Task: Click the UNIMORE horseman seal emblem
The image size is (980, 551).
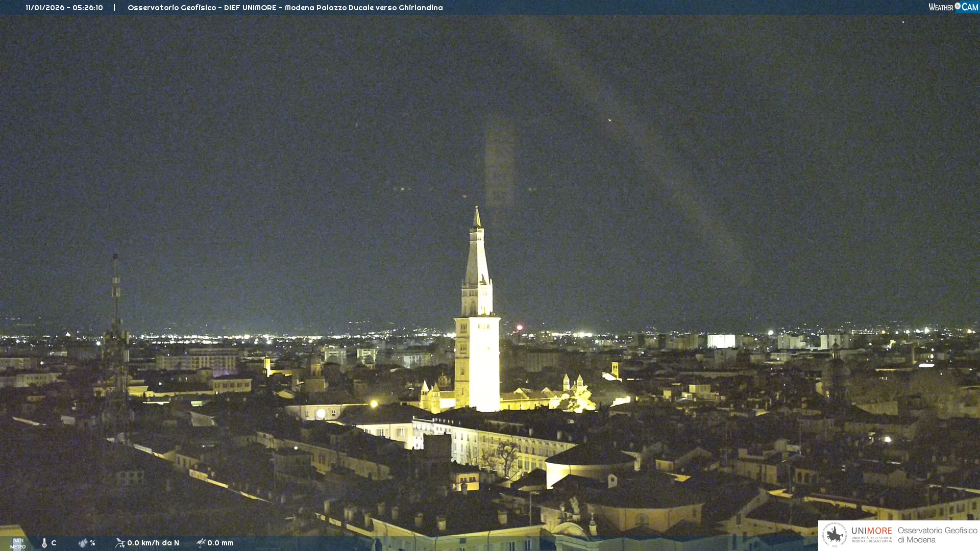Action: (x=835, y=535)
